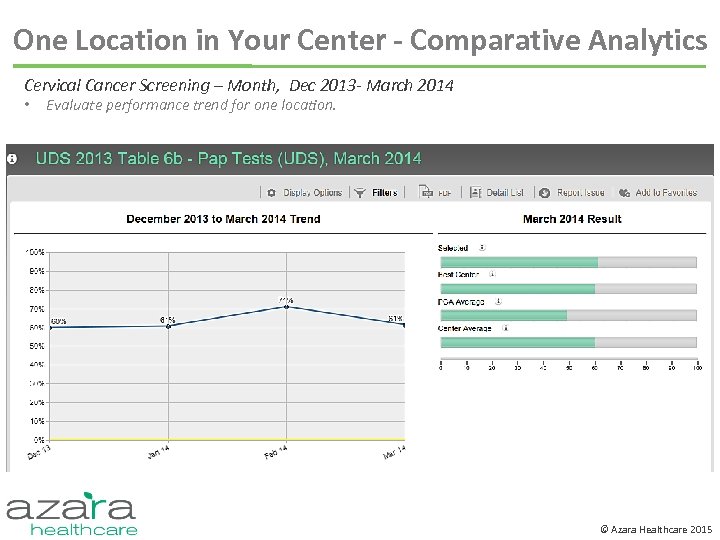This screenshot has height=540, width=720.
Task: Click the 'Feb 14' x-axis label
Action: tap(276, 452)
